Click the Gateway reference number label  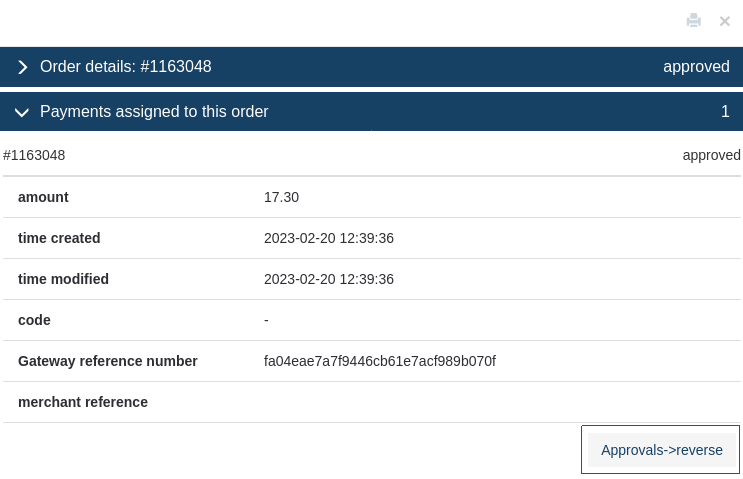108,361
